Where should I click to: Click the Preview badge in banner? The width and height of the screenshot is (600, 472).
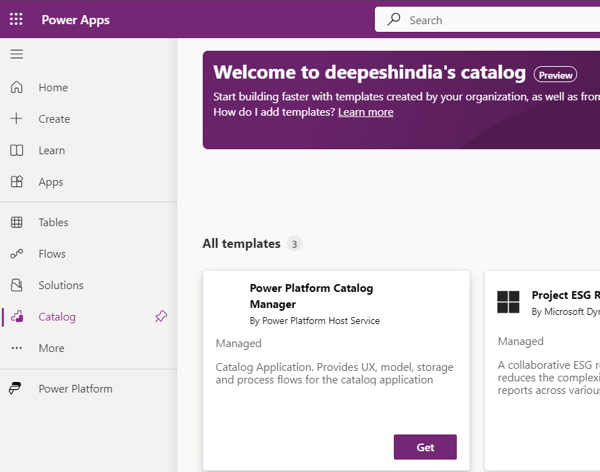click(x=555, y=74)
